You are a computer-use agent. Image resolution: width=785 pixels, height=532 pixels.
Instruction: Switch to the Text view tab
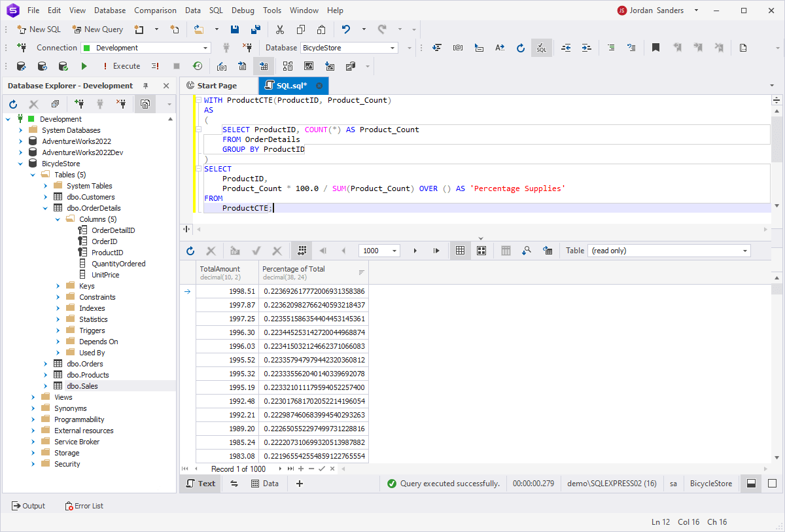point(200,484)
